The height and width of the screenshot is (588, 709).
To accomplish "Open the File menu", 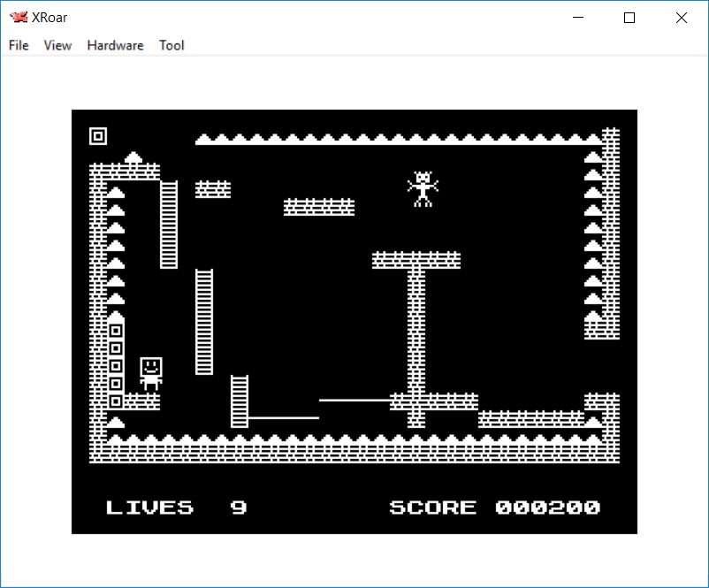I will (19, 45).
